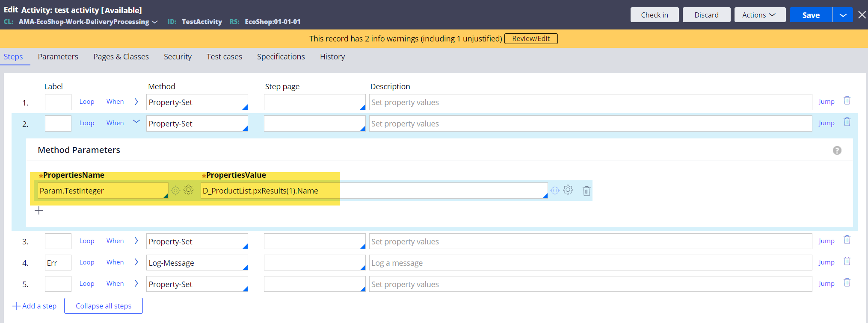Close the Edit Activity record with X
The image size is (868, 323).
tap(862, 15)
